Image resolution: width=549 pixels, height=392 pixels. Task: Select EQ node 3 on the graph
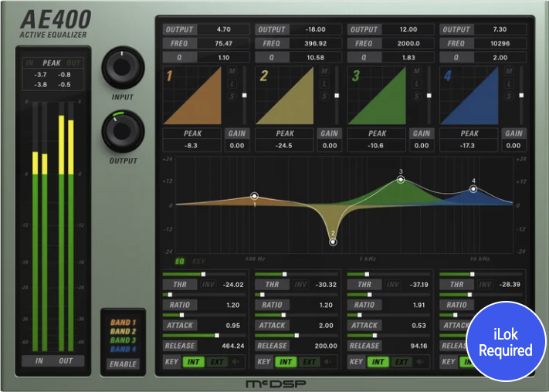pyautogui.click(x=401, y=180)
